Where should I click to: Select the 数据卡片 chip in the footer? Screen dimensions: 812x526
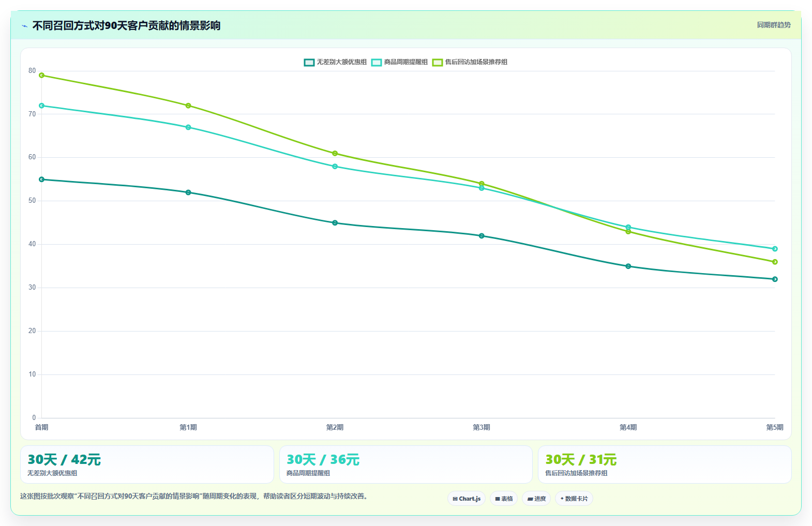[574, 499]
